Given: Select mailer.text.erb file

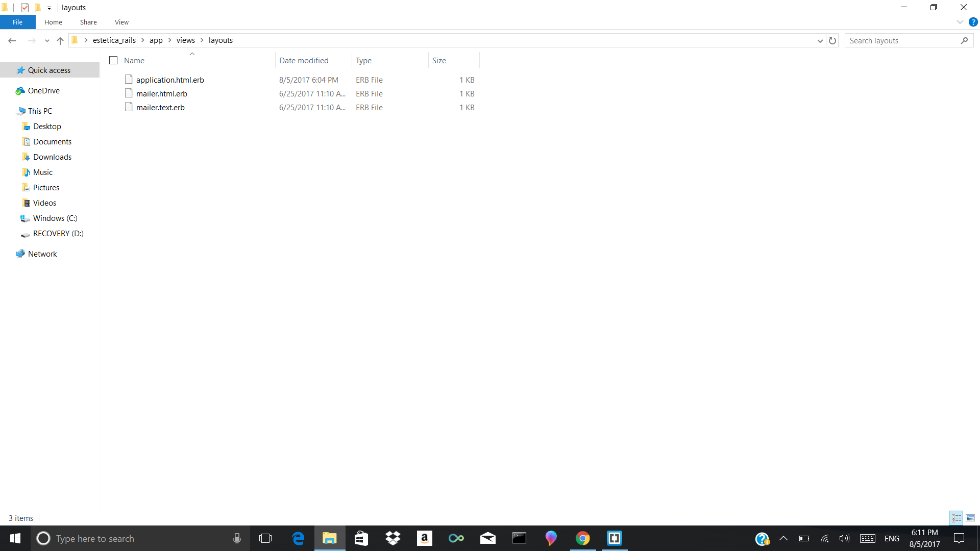Looking at the screenshot, I should point(160,107).
